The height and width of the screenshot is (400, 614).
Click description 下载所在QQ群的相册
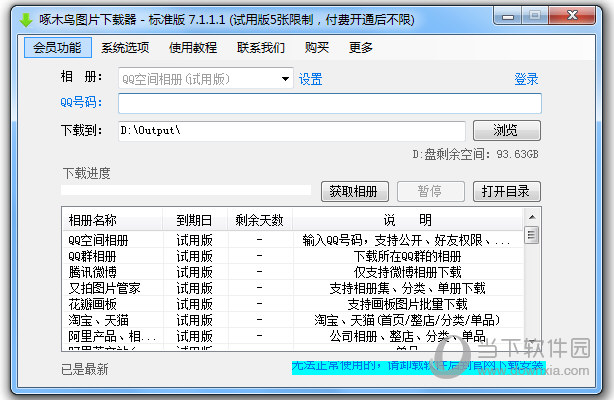coord(407,256)
